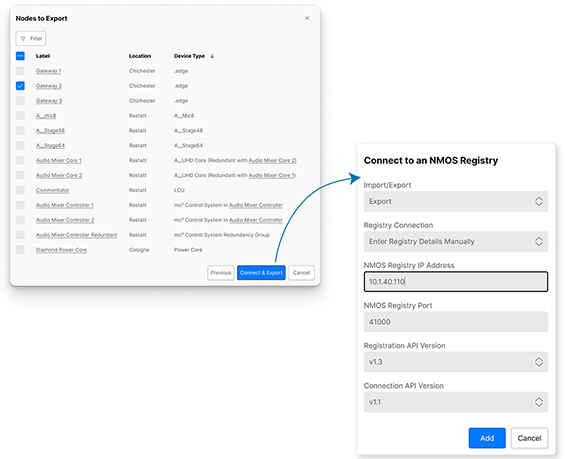Open the Diamond Power Core link
Screen dimensions: 567x459
pyautogui.click(x=61, y=250)
